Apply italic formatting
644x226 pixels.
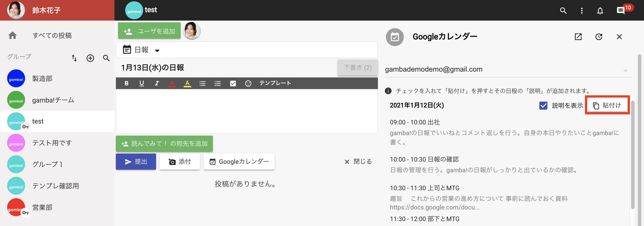(157, 83)
